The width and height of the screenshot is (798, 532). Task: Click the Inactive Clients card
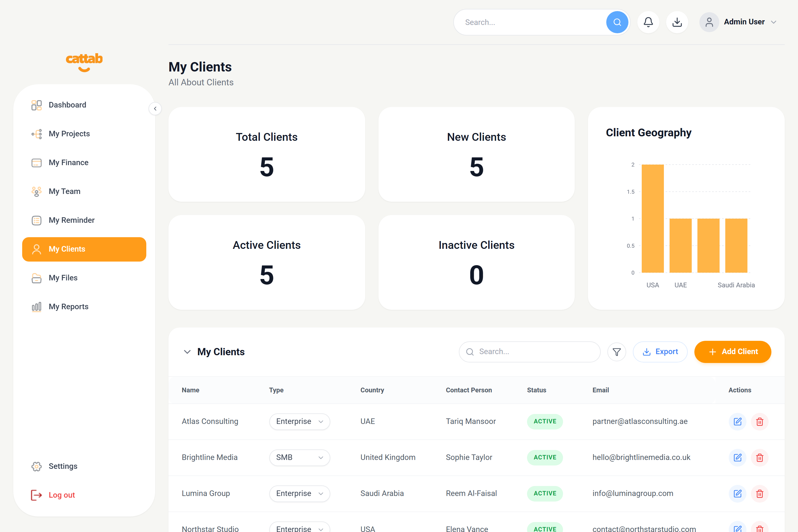476,262
